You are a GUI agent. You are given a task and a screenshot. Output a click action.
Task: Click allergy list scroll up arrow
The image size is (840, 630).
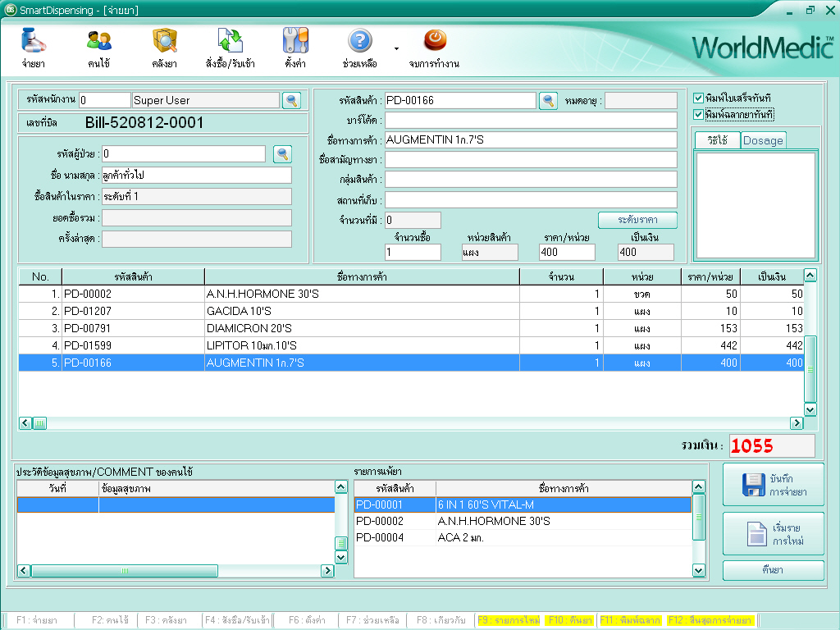pyautogui.click(x=699, y=486)
